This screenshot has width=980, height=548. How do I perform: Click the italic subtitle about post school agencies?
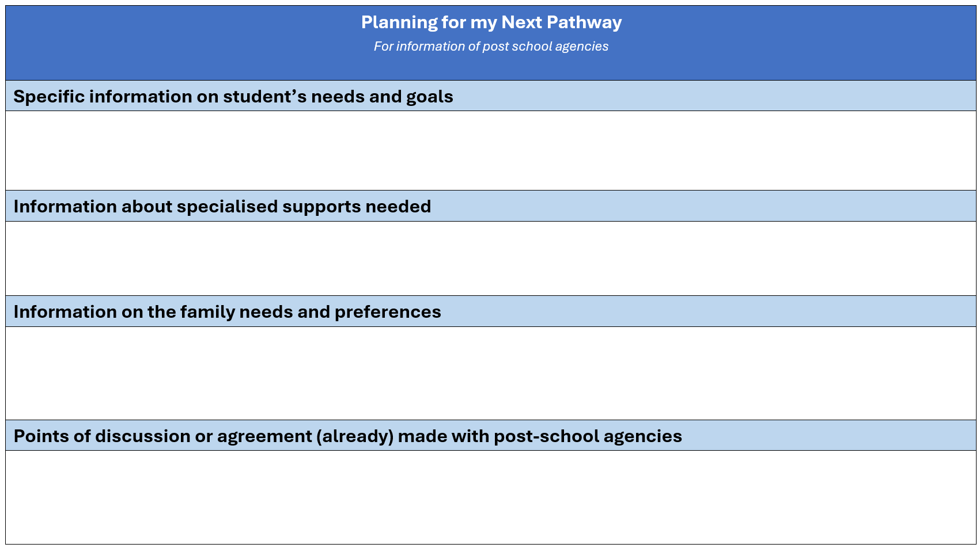pos(491,47)
